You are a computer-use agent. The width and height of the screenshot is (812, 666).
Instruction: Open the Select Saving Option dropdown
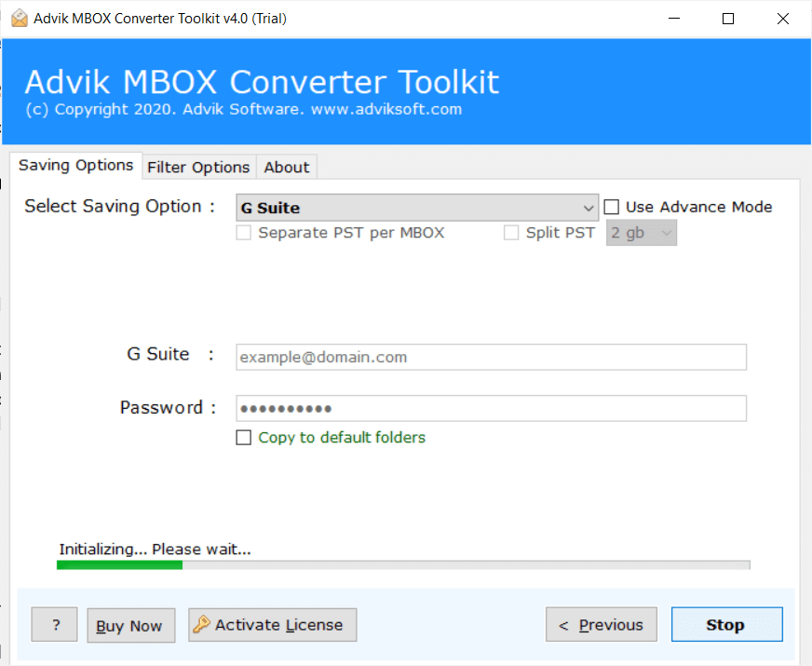coord(417,208)
